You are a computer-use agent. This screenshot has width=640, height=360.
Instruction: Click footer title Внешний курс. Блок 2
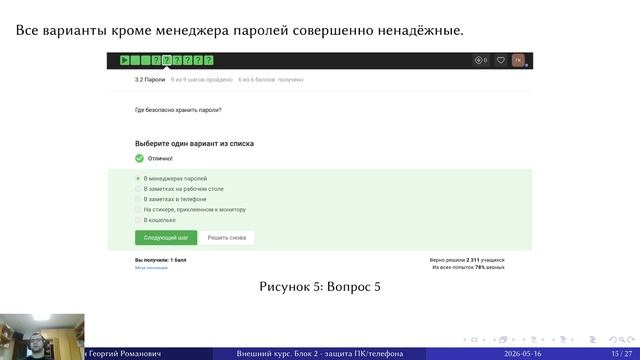coord(320,353)
